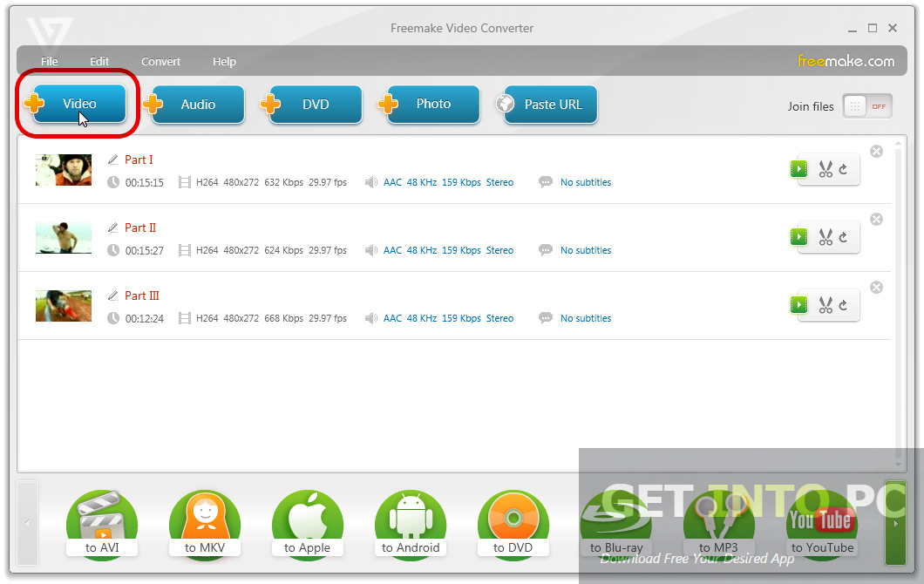Convert to AVI format
The height and width of the screenshot is (584, 924).
pos(102,525)
